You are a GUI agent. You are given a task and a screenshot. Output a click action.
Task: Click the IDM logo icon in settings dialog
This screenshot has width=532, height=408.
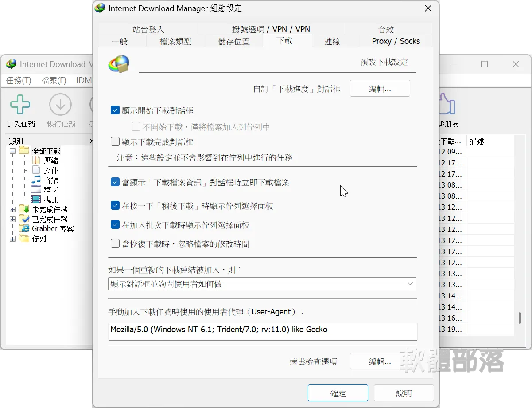click(119, 64)
